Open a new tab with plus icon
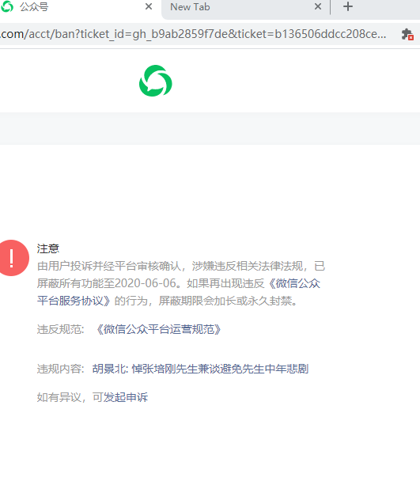 348,6
